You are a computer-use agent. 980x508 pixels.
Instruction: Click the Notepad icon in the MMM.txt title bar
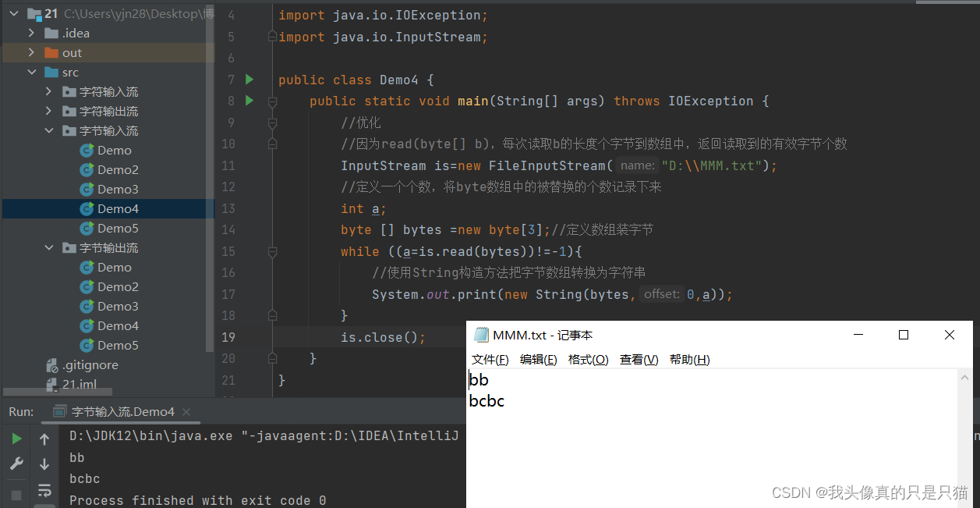481,335
